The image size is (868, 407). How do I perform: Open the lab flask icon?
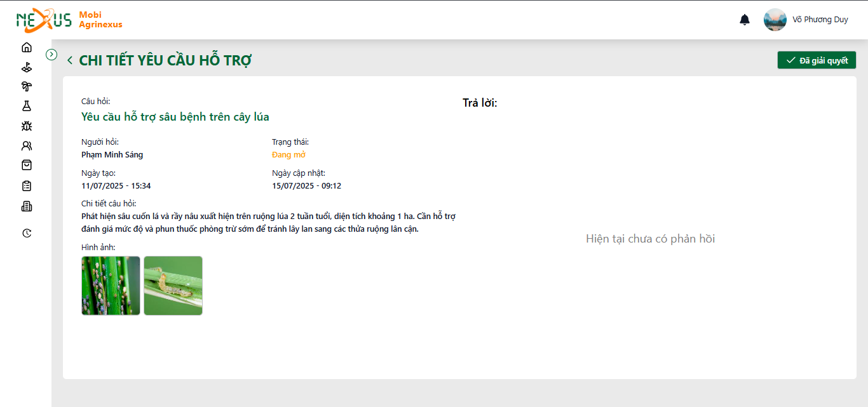[x=26, y=106]
